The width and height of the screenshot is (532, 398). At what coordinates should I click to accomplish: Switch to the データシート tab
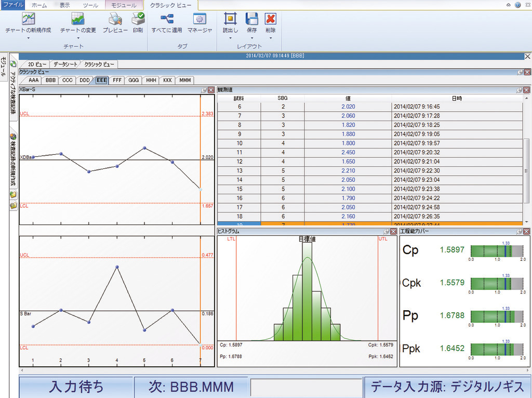point(65,64)
